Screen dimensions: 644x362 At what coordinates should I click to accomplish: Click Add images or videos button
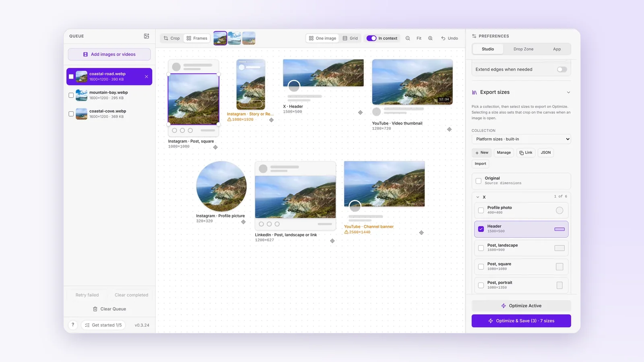pyautogui.click(x=109, y=54)
